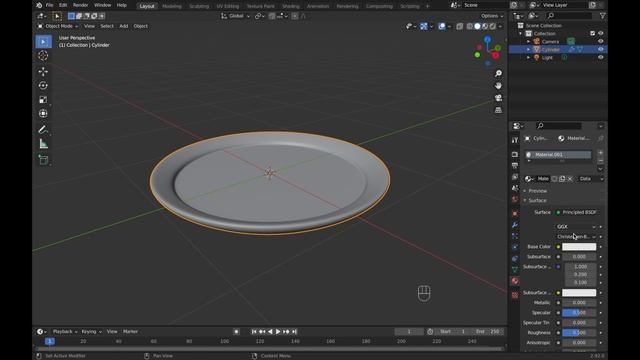Viewport: 640px width, 360px height.
Task: Click the navigation axis gizmo
Action: tap(487, 51)
